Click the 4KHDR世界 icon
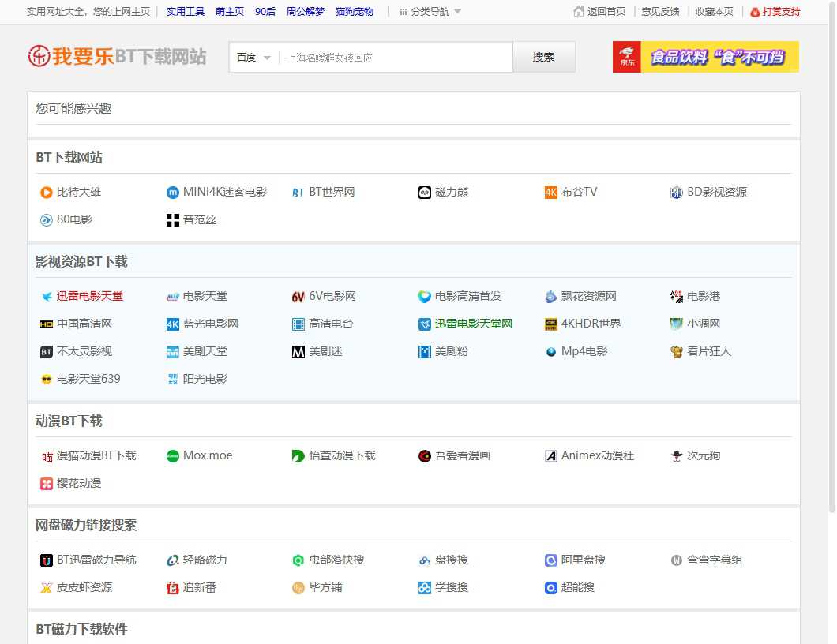The image size is (837, 644). (x=550, y=324)
